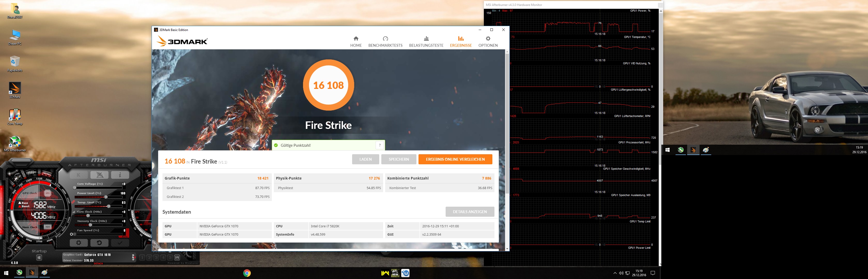Click the Power Limit slider handle
Image resolution: width=868 pixels, height=279 pixels.
pyautogui.click(x=105, y=197)
